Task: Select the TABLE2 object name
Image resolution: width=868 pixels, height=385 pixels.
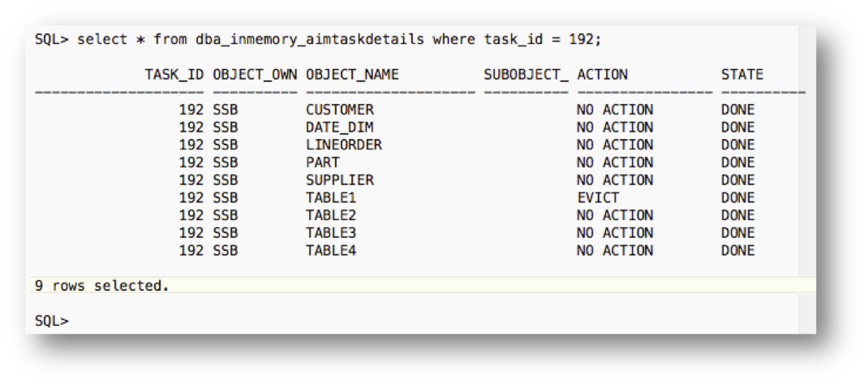Action: coord(331,215)
